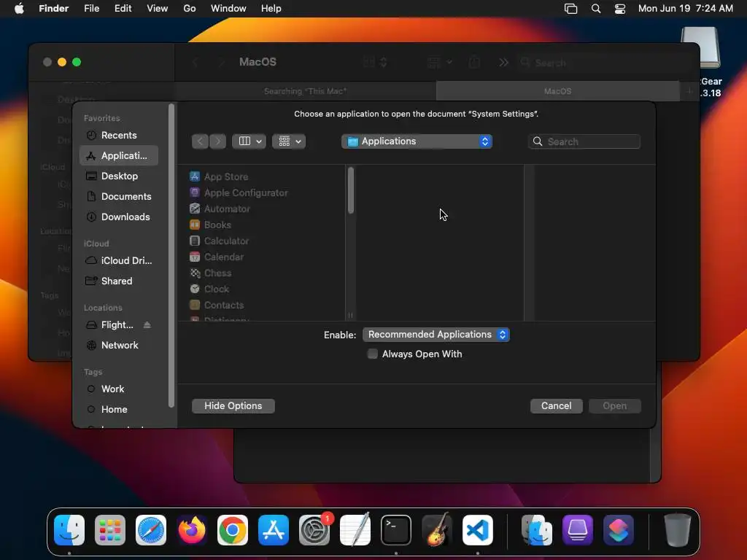Switch to the Searching This Mac tab
The height and width of the screenshot is (560, 747).
point(306,91)
